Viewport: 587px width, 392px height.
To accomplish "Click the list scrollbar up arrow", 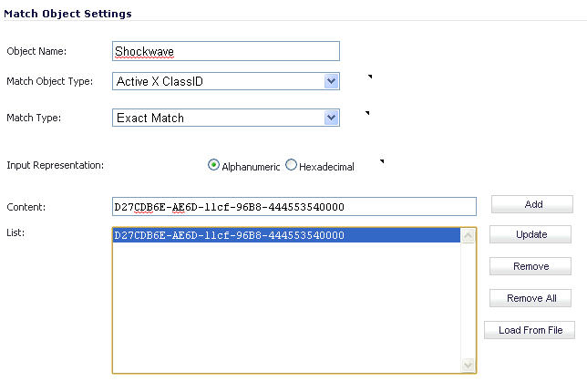I will 468,235.
